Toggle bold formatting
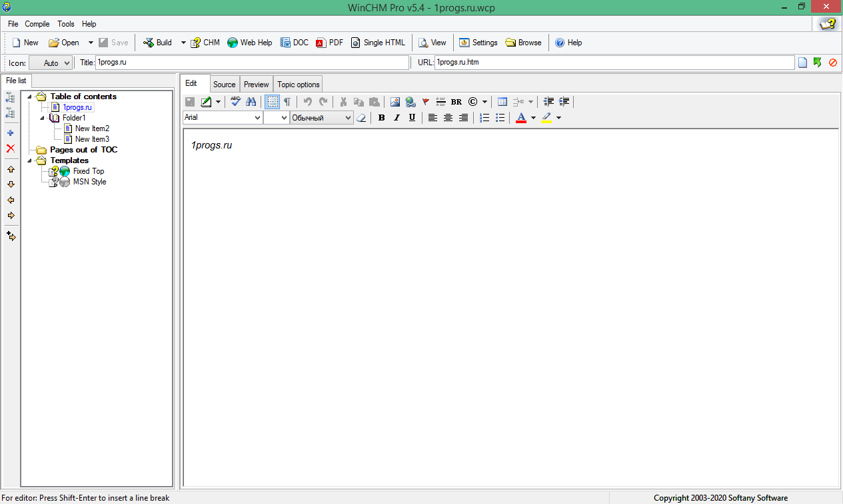 click(381, 118)
